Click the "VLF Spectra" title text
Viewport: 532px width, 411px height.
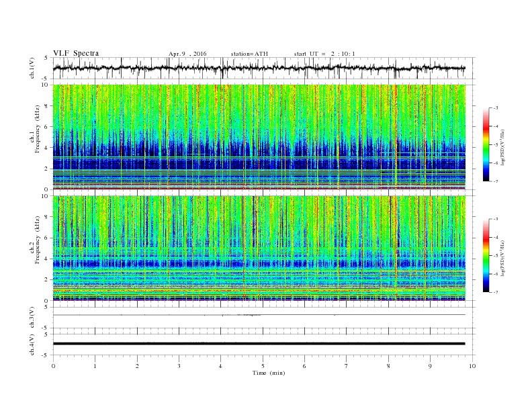(x=76, y=53)
